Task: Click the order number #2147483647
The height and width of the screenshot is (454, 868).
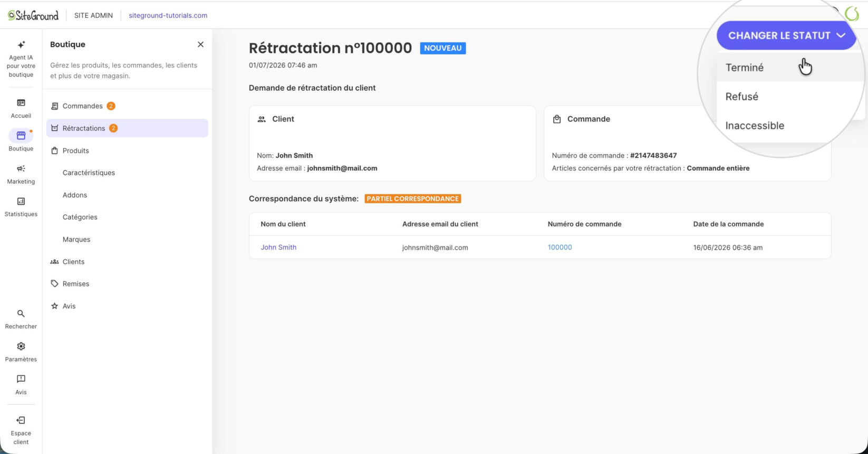Action: coord(653,155)
